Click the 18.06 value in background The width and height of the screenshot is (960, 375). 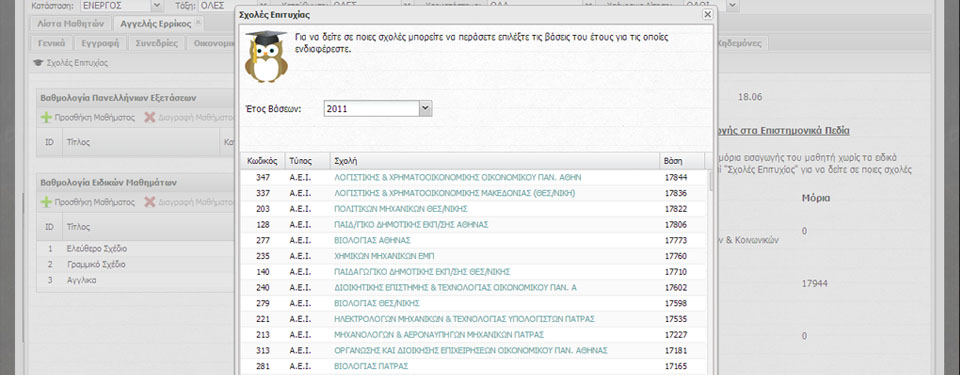pyautogui.click(x=749, y=97)
